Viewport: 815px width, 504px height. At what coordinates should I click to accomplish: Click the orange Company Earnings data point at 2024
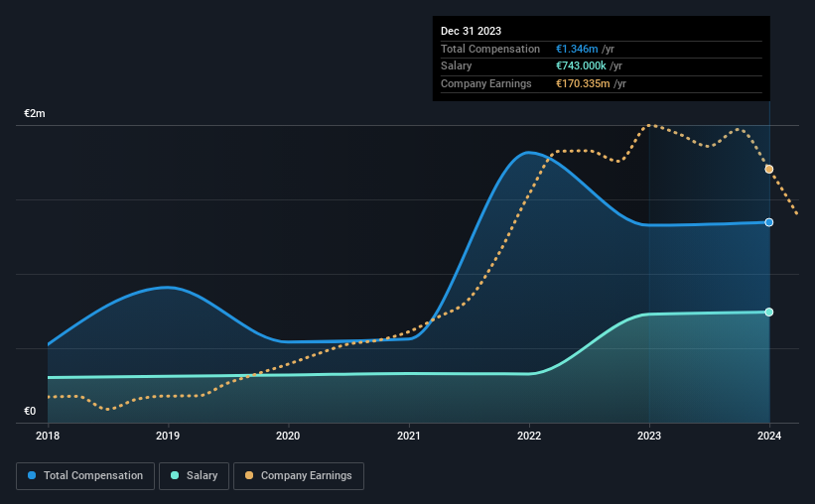tap(768, 170)
